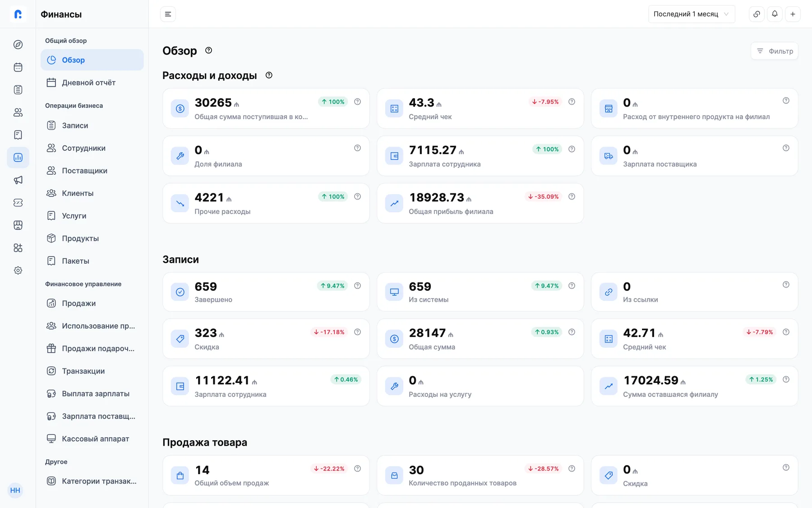Click the 28147 Общая сумма value

[427, 333]
